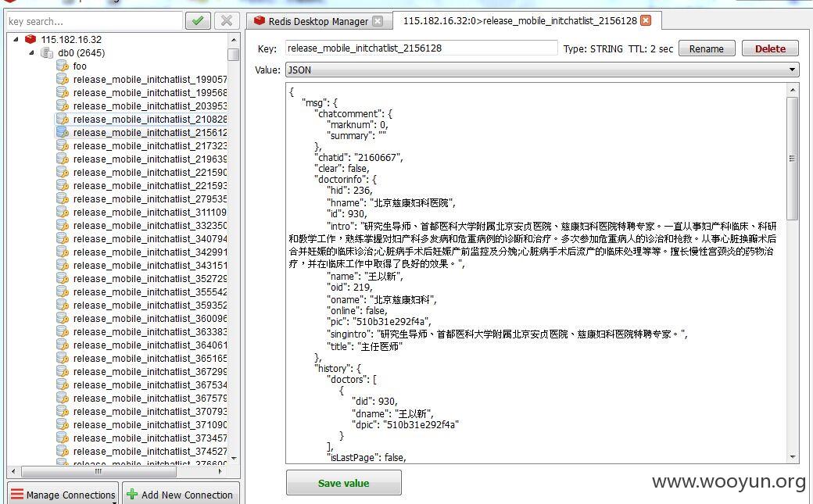Click key icon beside release_mobile_initchatlist_221593

63,186
